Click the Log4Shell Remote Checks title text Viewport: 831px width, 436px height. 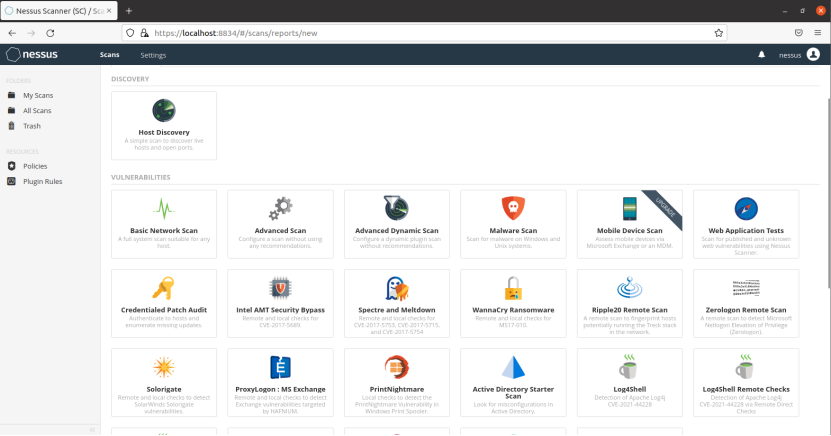[746, 389]
